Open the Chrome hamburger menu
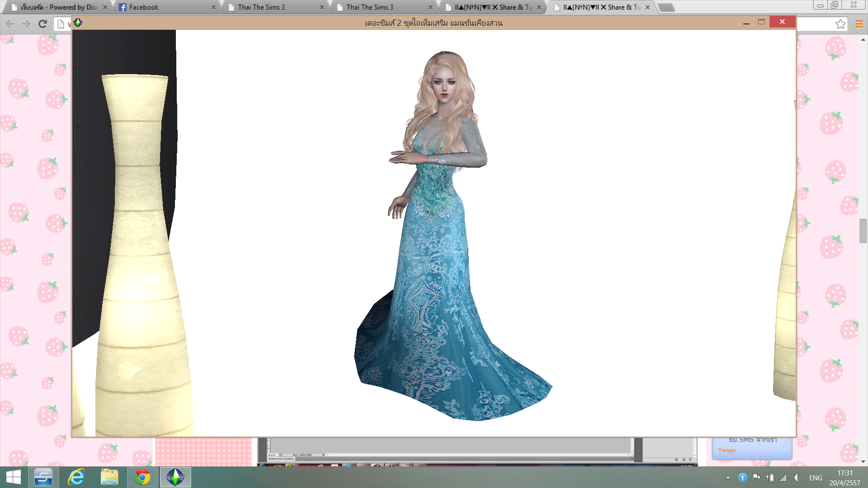 point(859,24)
